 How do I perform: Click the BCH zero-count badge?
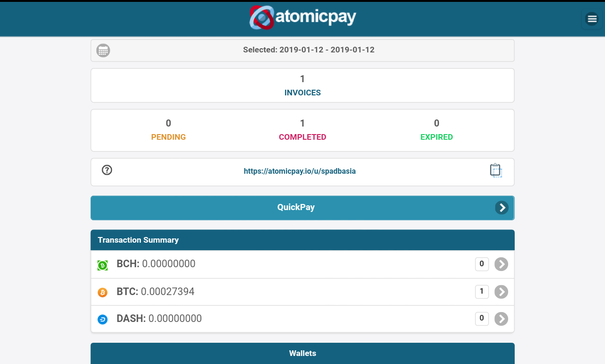click(x=482, y=264)
